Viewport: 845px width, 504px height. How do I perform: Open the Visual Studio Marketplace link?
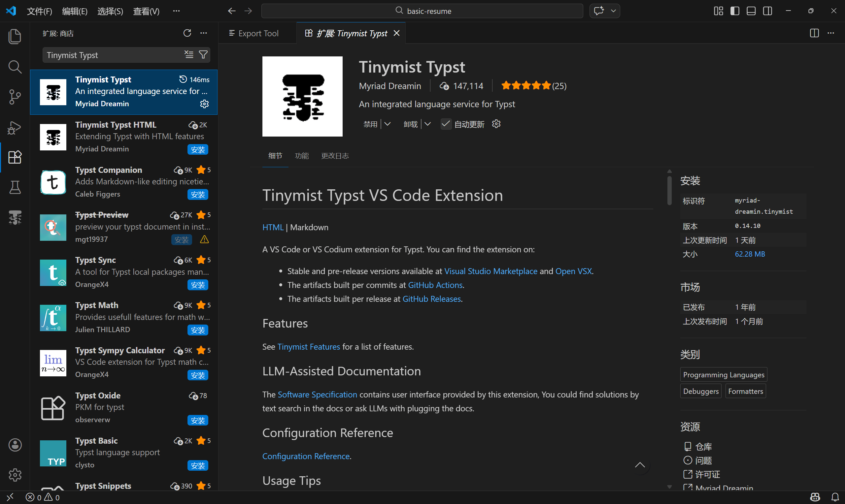click(490, 271)
